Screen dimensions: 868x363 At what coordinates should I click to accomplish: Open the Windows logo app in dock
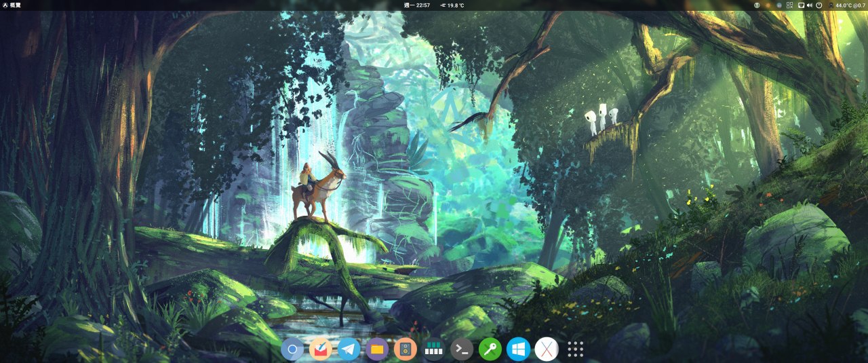tap(518, 349)
